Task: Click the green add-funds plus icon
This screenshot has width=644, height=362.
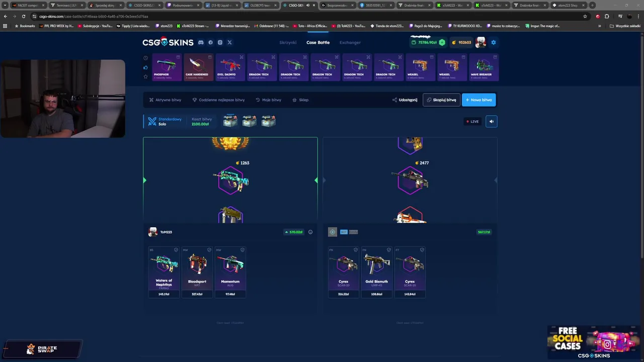Action: (x=442, y=43)
